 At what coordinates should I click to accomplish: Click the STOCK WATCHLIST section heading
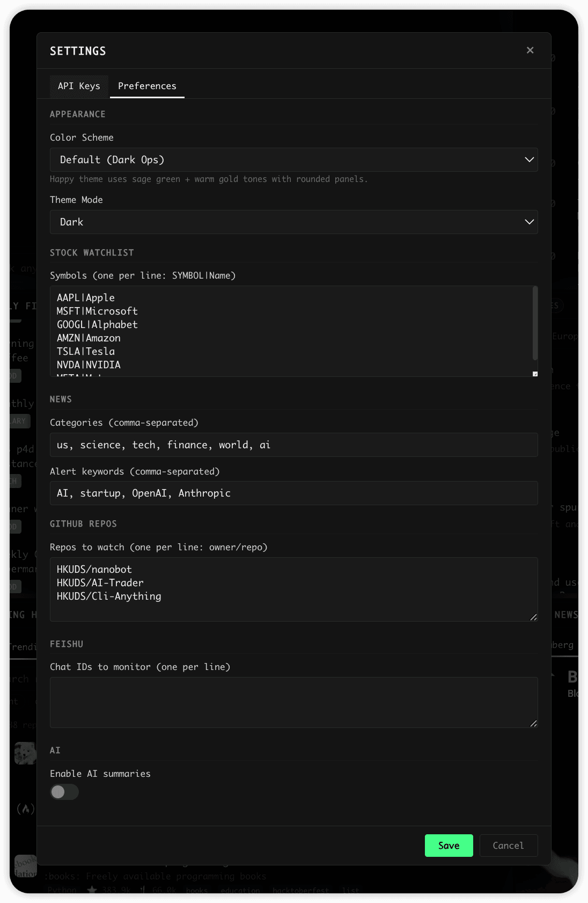(x=92, y=252)
